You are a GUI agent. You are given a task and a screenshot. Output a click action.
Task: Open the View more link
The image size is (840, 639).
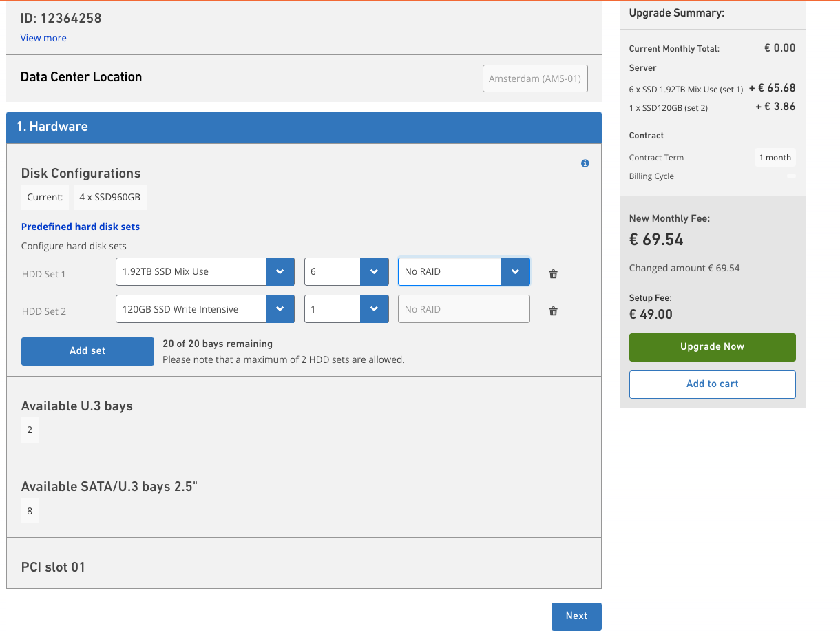[x=43, y=38]
